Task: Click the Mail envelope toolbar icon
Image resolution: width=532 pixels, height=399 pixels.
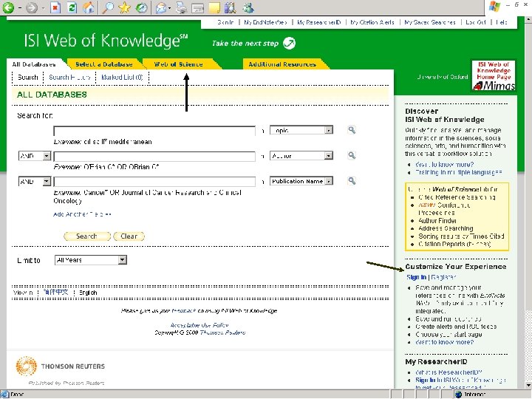Action: point(161,7)
